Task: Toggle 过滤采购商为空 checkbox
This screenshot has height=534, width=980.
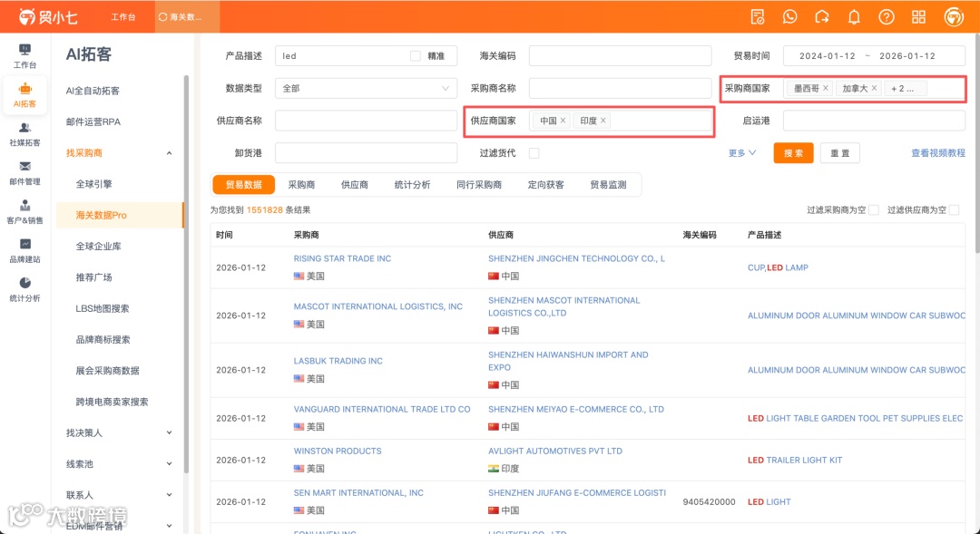Action: 874,209
